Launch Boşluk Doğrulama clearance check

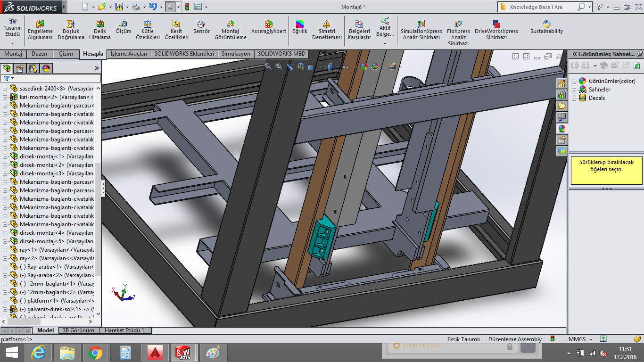(71, 30)
